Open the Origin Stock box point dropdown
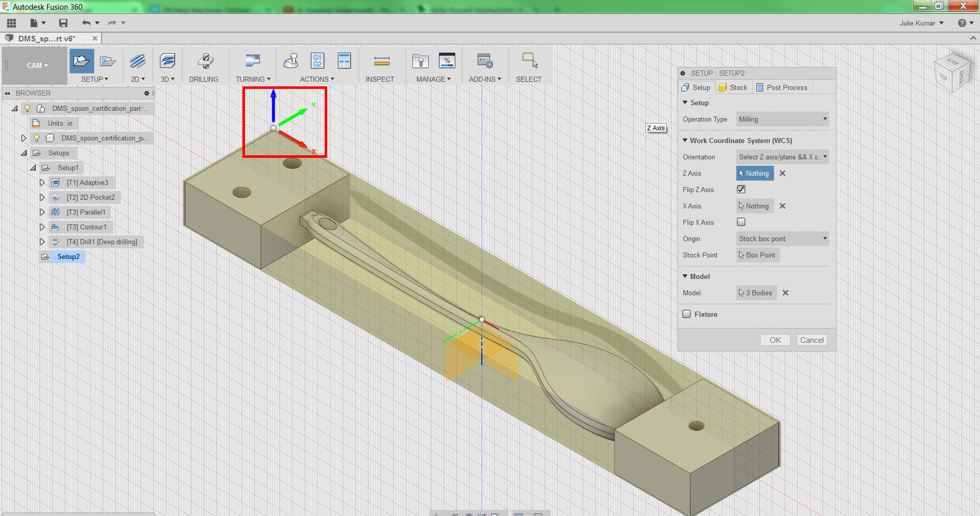The width and height of the screenshot is (980, 516). [x=782, y=239]
